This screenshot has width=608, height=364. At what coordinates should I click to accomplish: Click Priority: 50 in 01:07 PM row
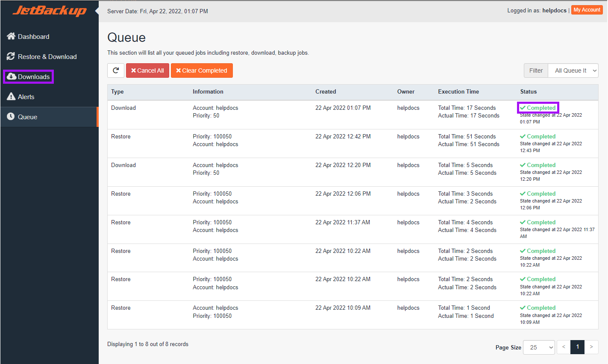[206, 115]
